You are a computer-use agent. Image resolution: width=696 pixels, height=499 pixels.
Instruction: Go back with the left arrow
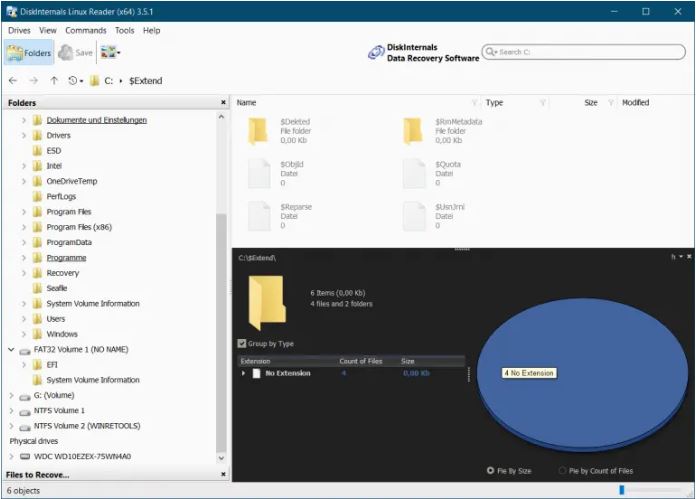coord(13,80)
